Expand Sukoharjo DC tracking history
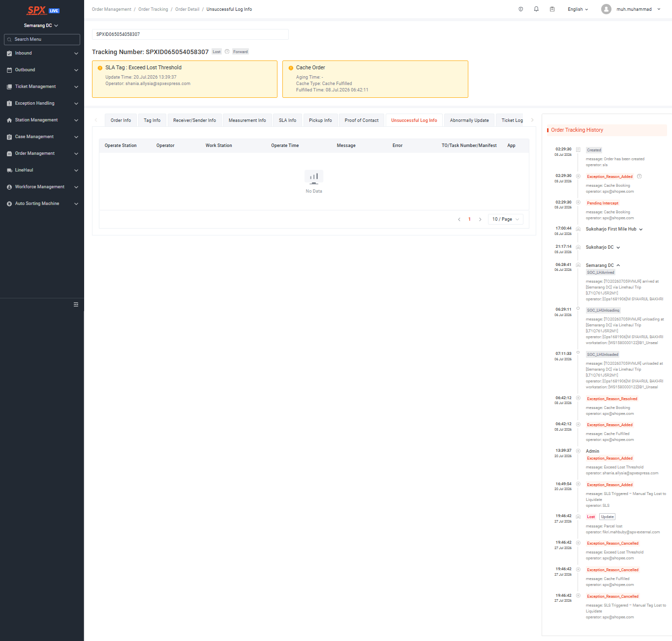The image size is (672, 641). tap(618, 247)
